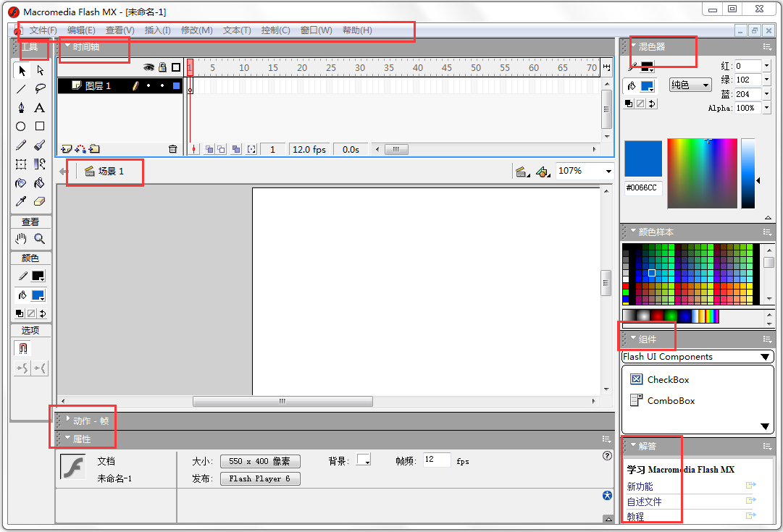
Task: Select the Text tool
Action: [x=40, y=108]
